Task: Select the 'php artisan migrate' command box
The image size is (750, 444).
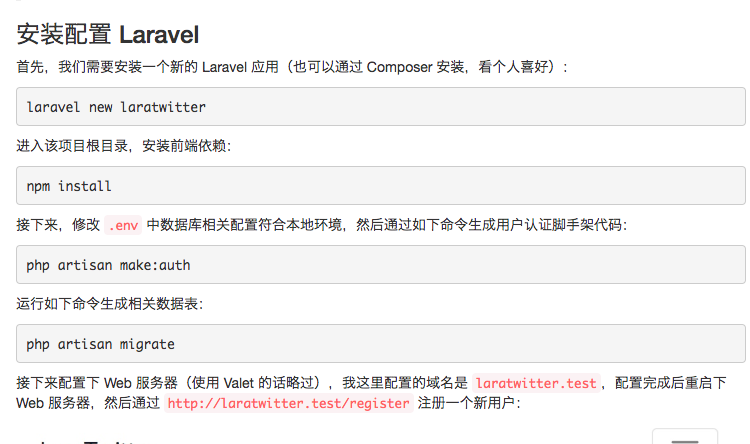Action: tap(381, 344)
